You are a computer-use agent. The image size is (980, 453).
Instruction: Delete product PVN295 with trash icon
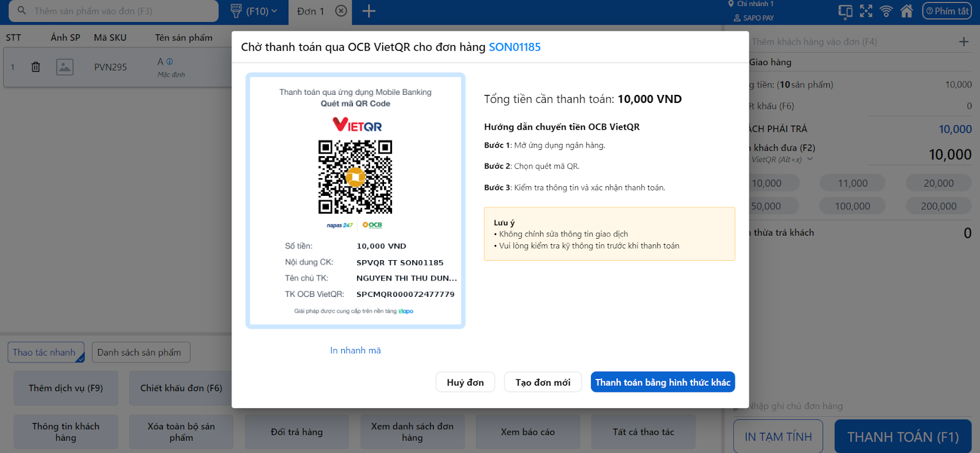pos(36,67)
